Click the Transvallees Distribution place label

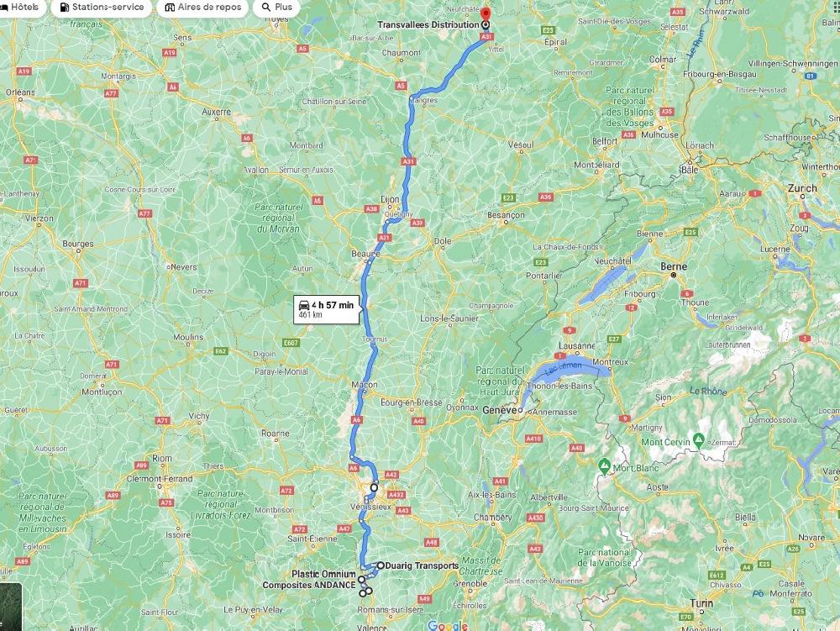tap(428, 24)
